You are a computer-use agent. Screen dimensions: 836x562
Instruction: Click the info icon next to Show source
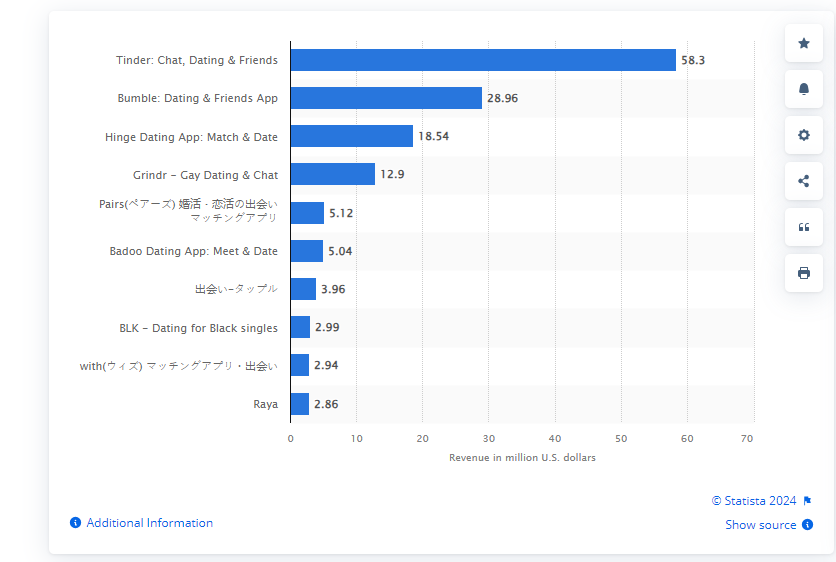pyautogui.click(x=808, y=525)
